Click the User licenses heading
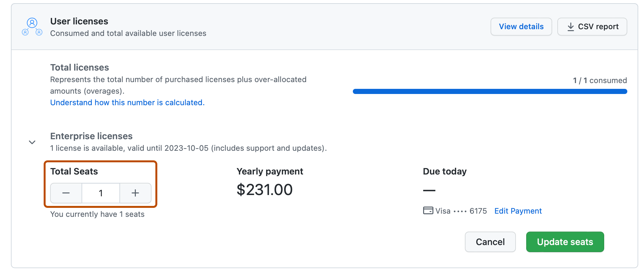Screen dimensions: 644x272 point(79,21)
